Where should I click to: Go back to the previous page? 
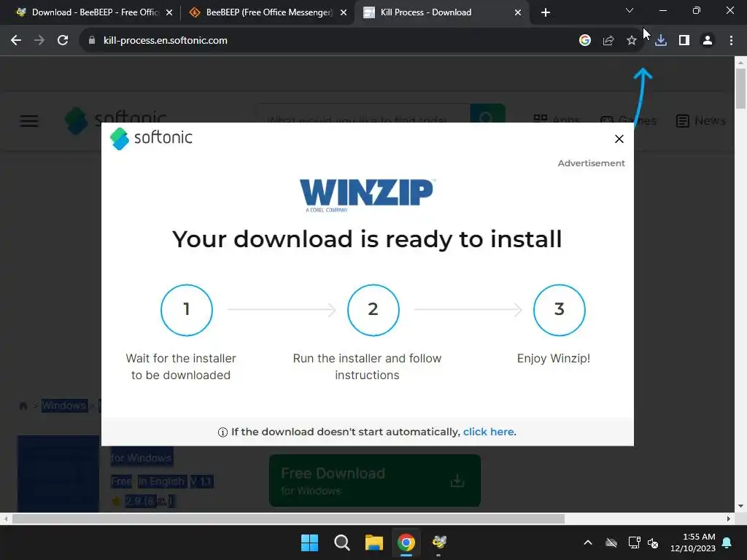click(16, 41)
